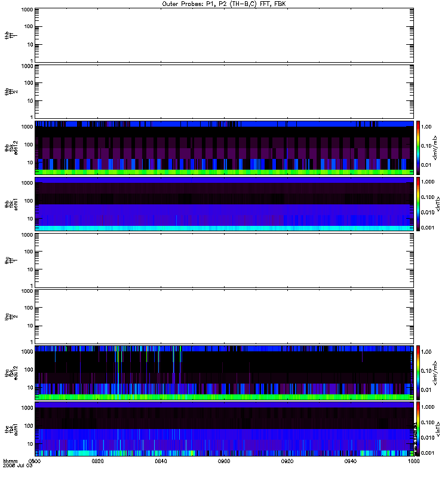
Task: Select the thc fbk scm1 nT color bar
Action: [418, 429]
